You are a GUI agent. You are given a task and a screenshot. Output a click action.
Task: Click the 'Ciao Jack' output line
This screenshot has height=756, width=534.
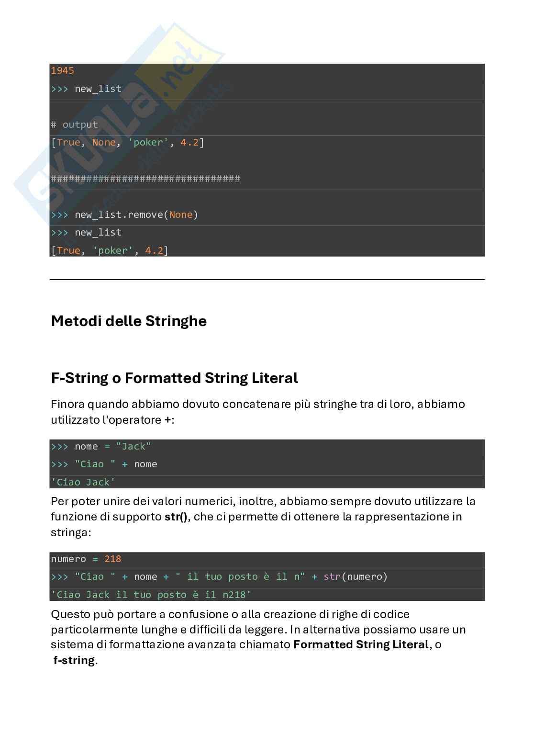pos(83,482)
